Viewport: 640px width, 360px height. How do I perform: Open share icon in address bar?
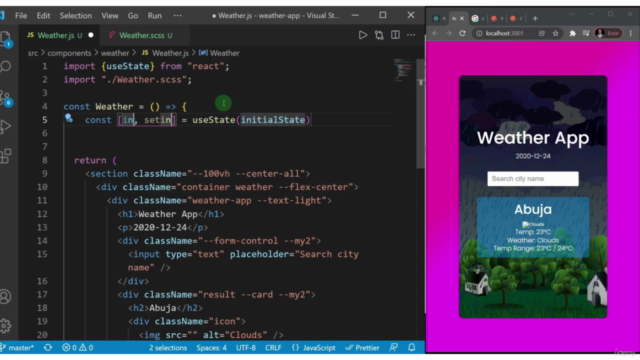(542, 33)
